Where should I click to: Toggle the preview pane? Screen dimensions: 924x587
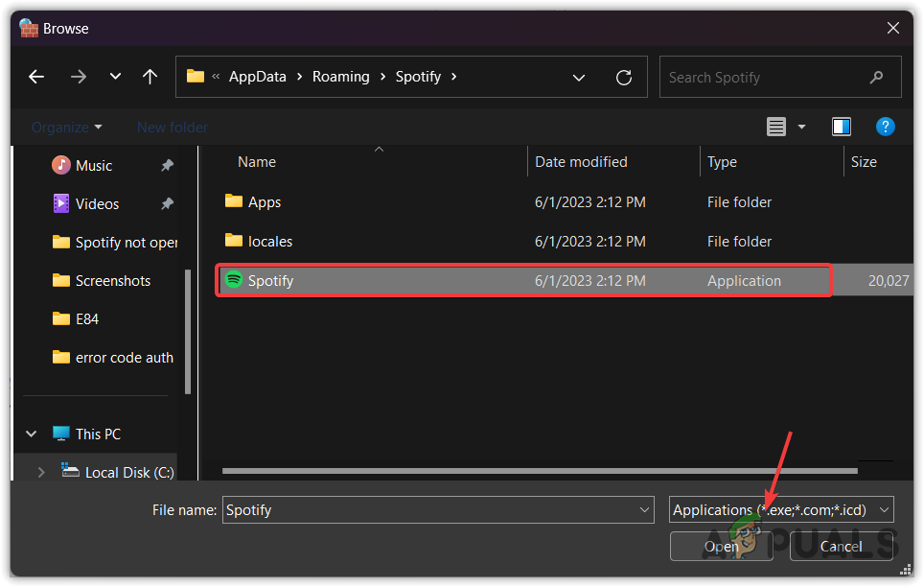tap(841, 127)
